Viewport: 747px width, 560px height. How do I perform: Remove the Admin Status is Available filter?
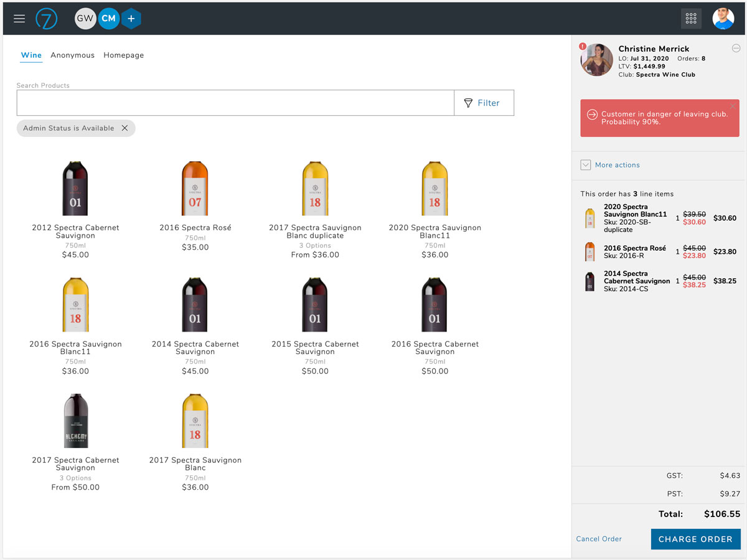125,128
